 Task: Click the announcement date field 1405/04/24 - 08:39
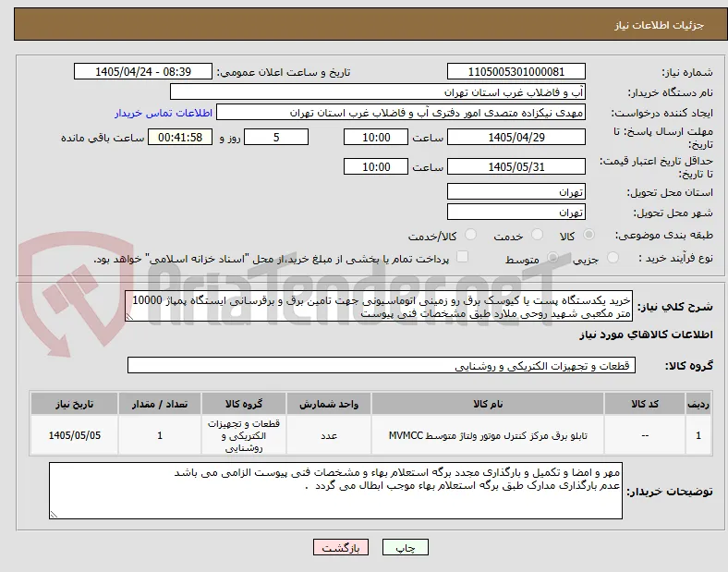click(143, 72)
